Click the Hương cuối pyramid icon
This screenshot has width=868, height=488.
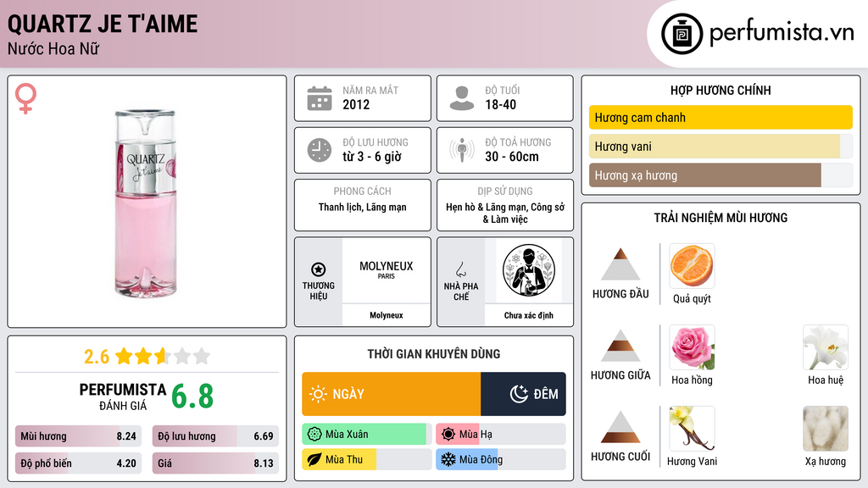(x=620, y=427)
